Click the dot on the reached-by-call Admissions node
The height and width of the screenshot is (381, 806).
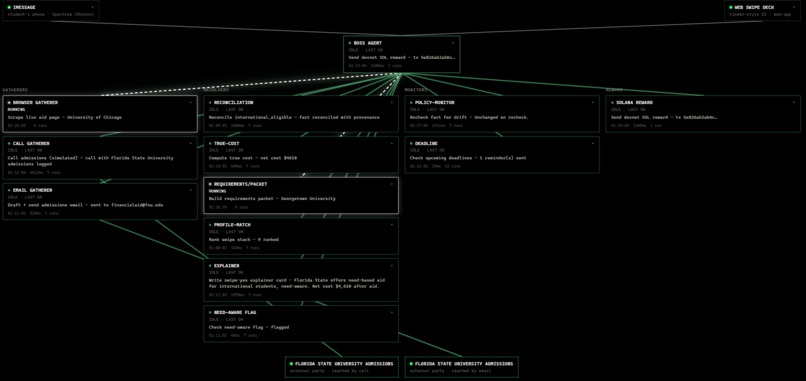pyautogui.click(x=291, y=364)
